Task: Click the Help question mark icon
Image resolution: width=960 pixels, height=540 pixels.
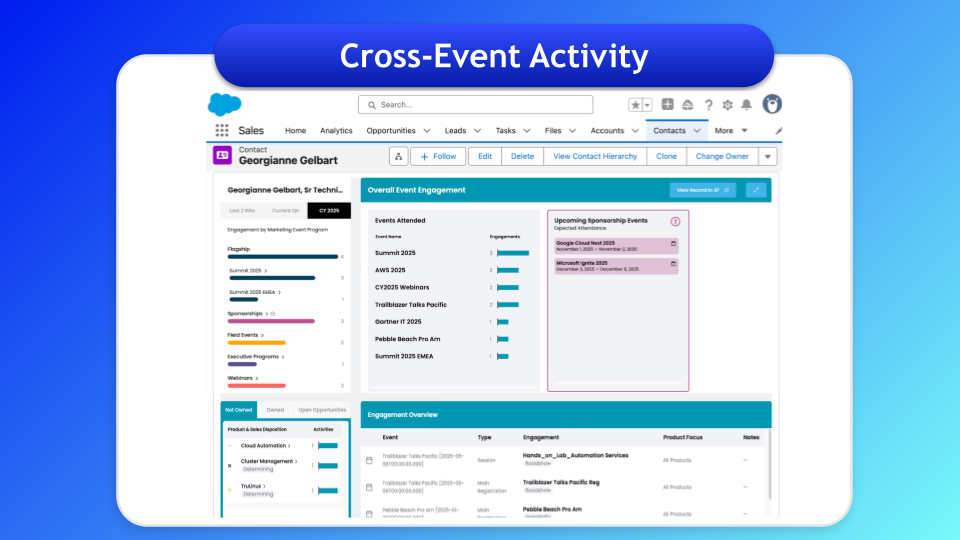Action: (708, 105)
